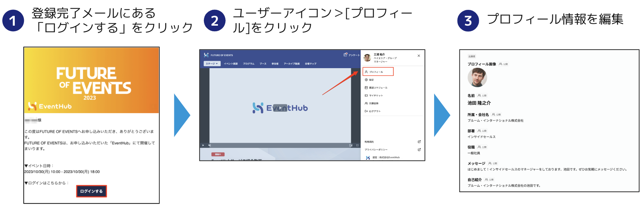Click the ログインする button in the email
The height and width of the screenshot is (215, 644).
tap(91, 191)
